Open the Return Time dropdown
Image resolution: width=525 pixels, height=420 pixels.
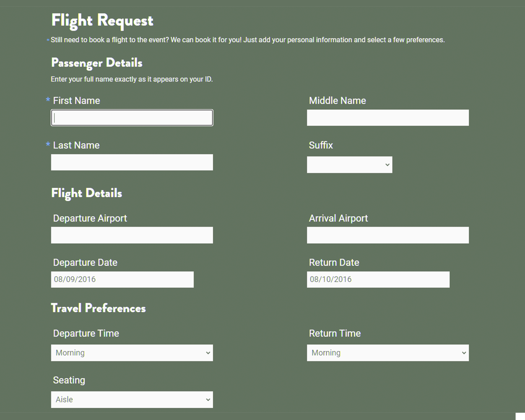388,353
